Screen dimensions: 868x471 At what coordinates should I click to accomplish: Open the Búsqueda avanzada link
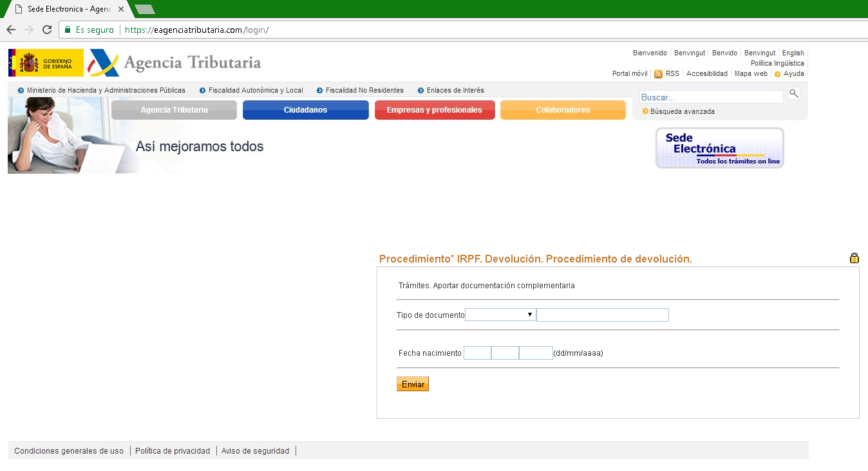[682, 111]
